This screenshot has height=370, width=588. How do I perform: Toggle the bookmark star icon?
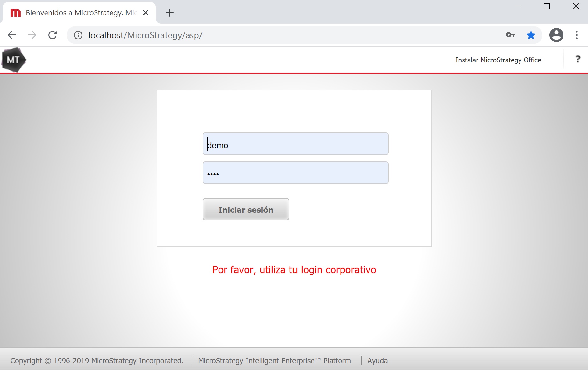tap(531, 35)
